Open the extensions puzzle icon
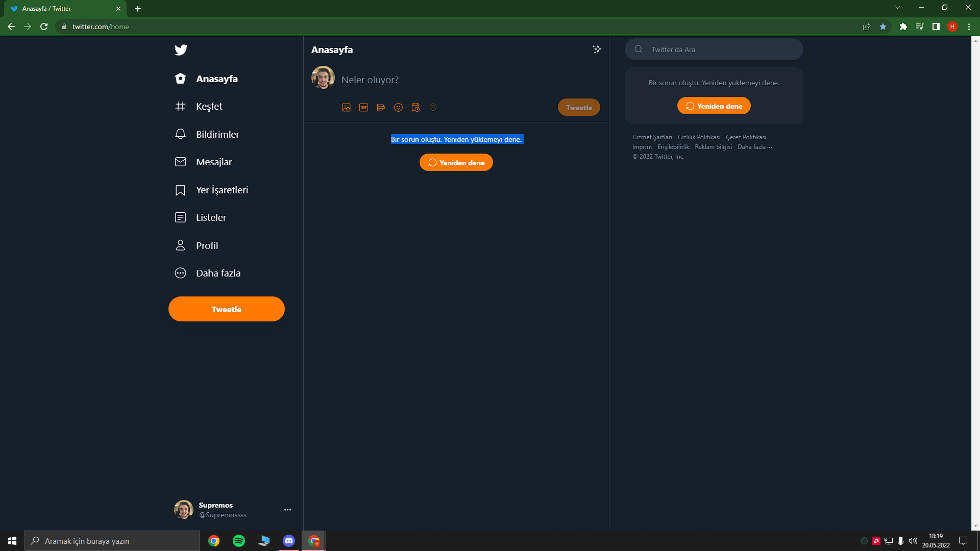The height and width of the screenshot is (551, 980). click(x=903, y=27)
